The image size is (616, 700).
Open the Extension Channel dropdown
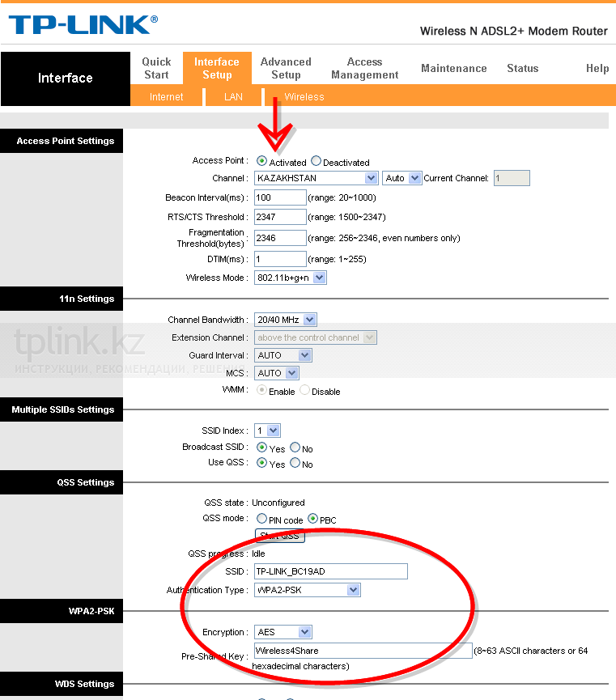click(x=316, y=337)
